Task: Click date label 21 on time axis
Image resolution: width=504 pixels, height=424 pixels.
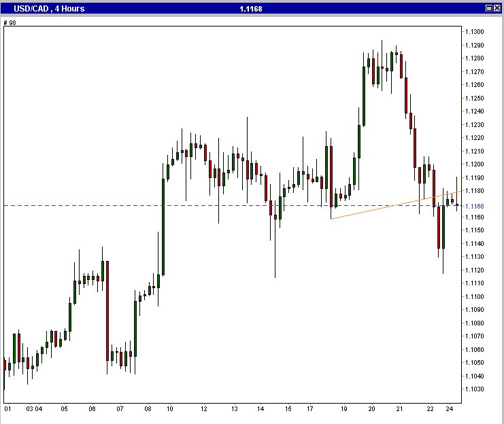Action: [399, 409]
